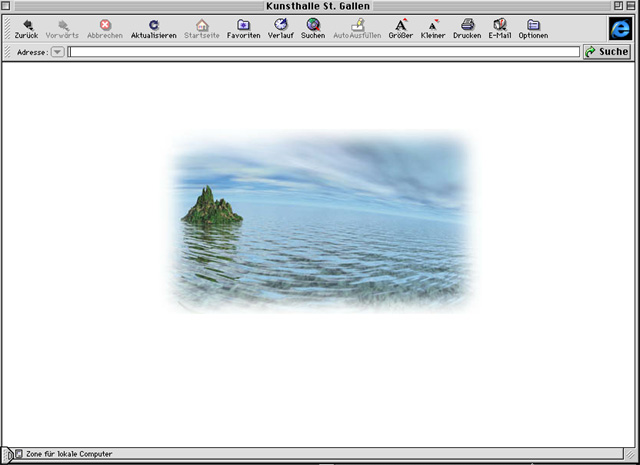Screen dimensions: 640x465
Task: Open the Optionen preferences icon
Action: coord(533,24)
